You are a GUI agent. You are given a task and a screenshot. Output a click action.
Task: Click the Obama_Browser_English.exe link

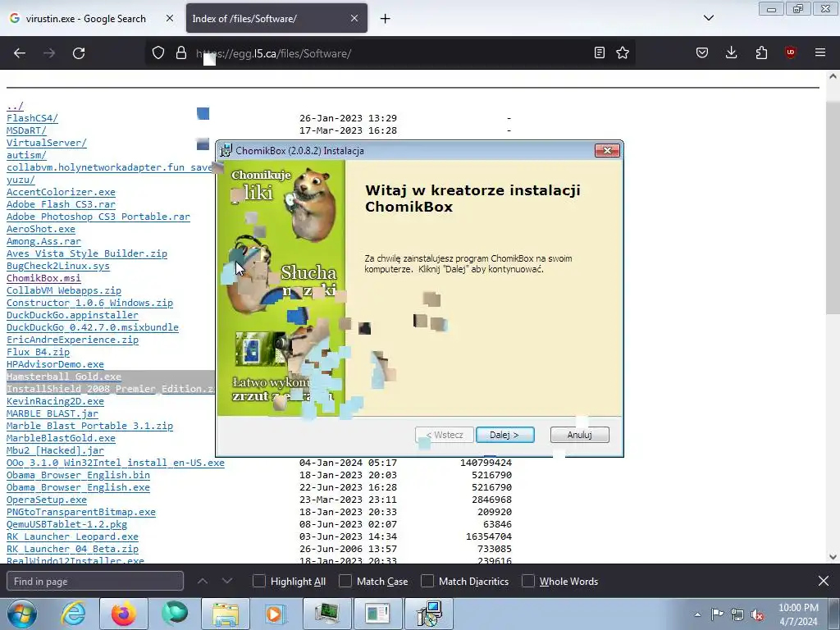(78, 487)
